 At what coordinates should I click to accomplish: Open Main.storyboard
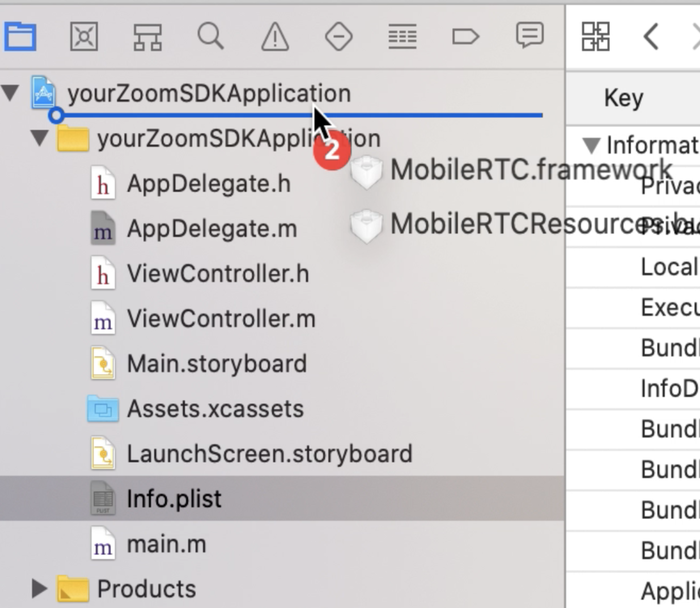(x=217, y=363)
